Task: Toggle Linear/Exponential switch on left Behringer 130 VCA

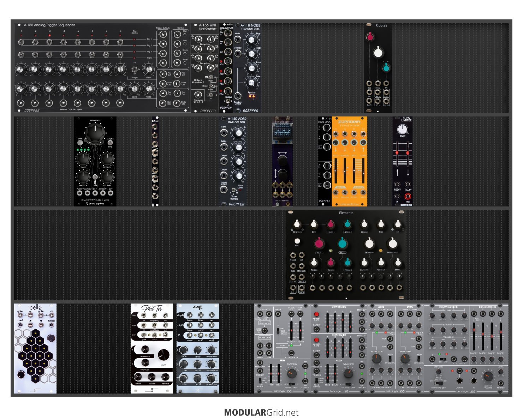Action: click(390, 359)
